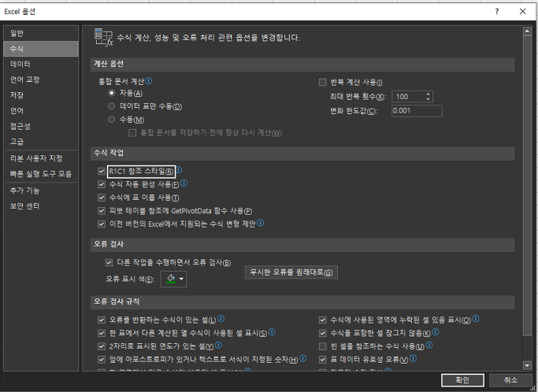This screenshot has height=392, width=538.
Task: Click info icon beside 수식 자동 완성 사용
Action: pyautogui.click(x=184, y=183)
